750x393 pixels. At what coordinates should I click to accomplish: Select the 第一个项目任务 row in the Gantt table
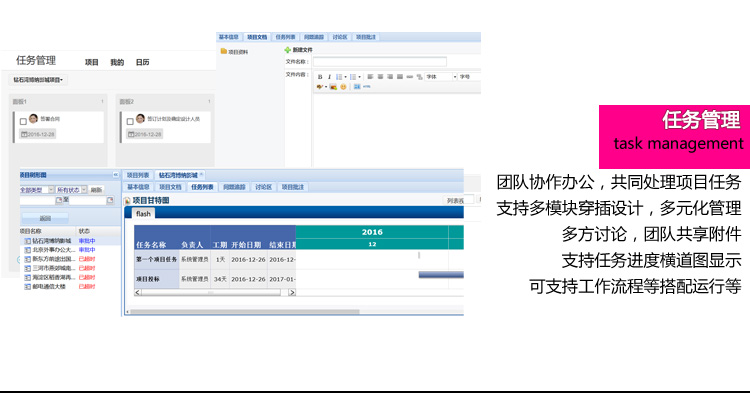point(215,260)
